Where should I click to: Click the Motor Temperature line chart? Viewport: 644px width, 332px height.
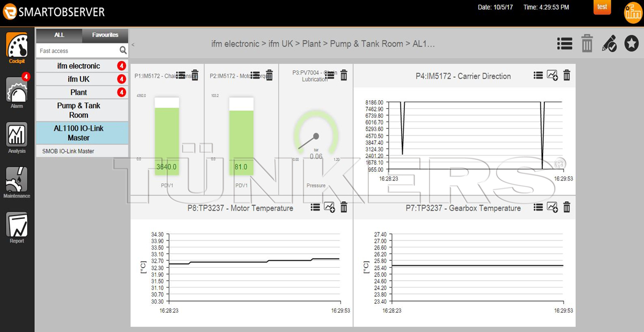point(254,268)
